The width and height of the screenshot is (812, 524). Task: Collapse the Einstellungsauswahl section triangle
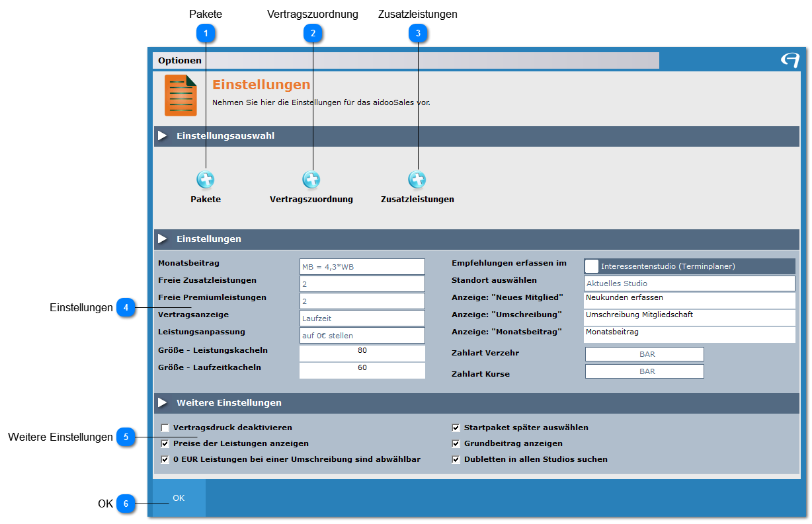(163, 136)
